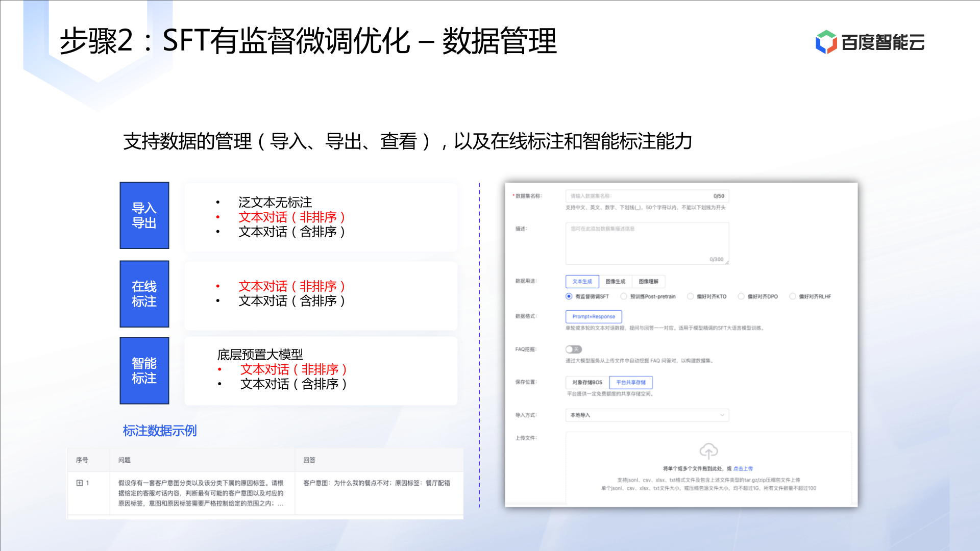Switch to the 文本生成 data usage tab
This screenshot has width=980, height=551.
point(582,282)
